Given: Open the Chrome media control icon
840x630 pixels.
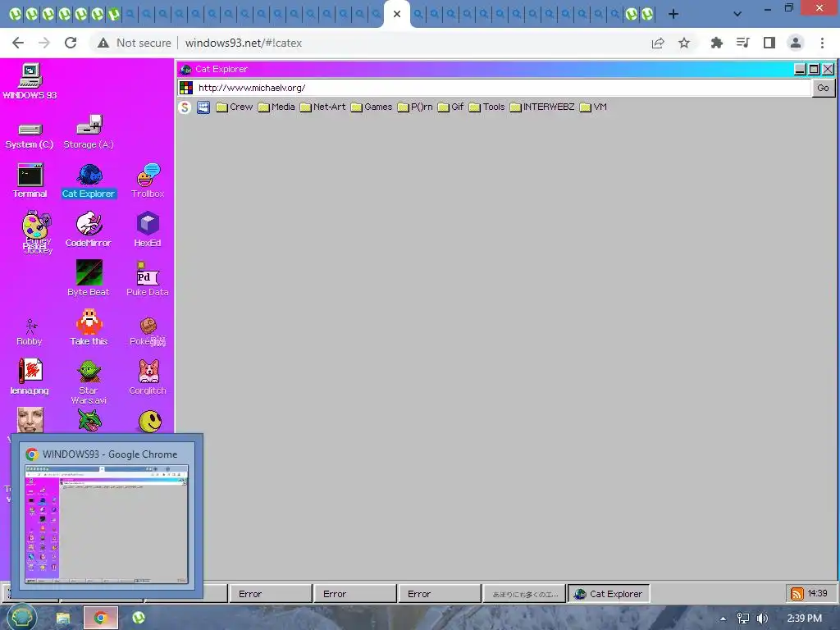Looking at the screenshot, I should 743,43.
